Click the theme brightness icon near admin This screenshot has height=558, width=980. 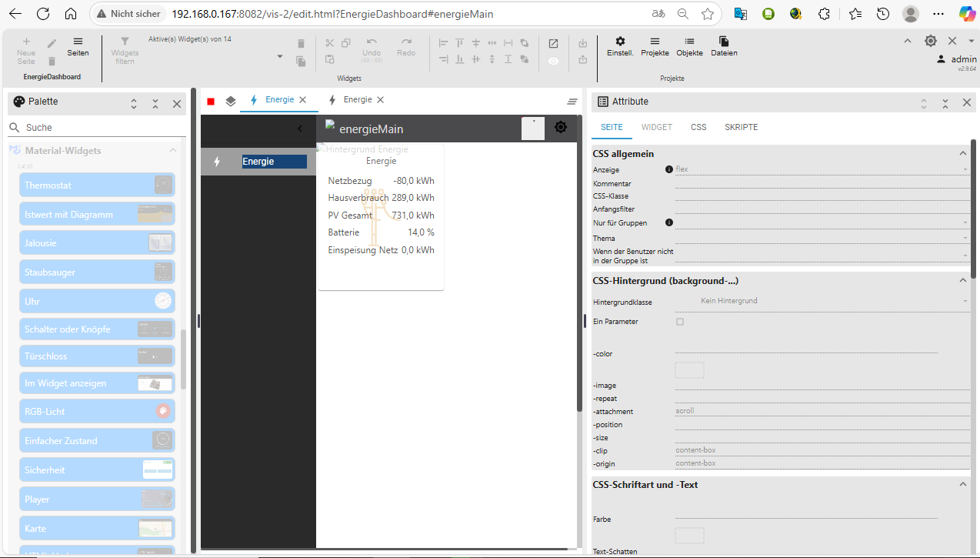pyautogui.click(x=931, y=41)
